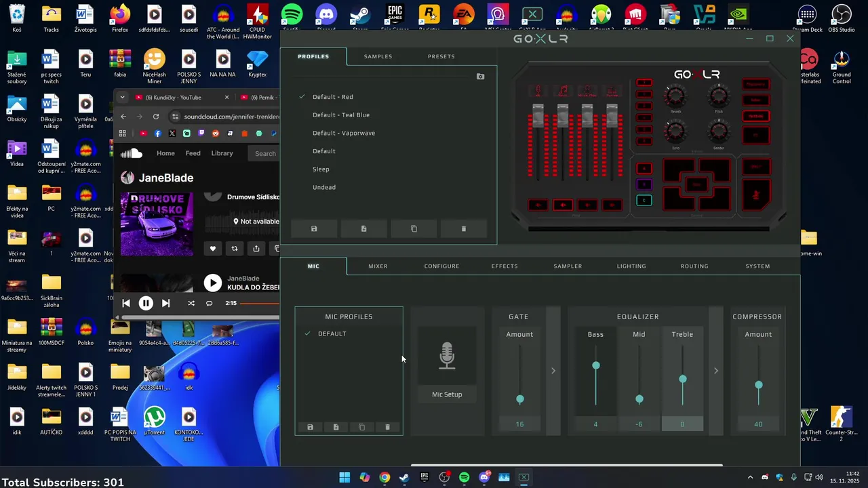Open Discord desktop shortcut

(326, 17)
